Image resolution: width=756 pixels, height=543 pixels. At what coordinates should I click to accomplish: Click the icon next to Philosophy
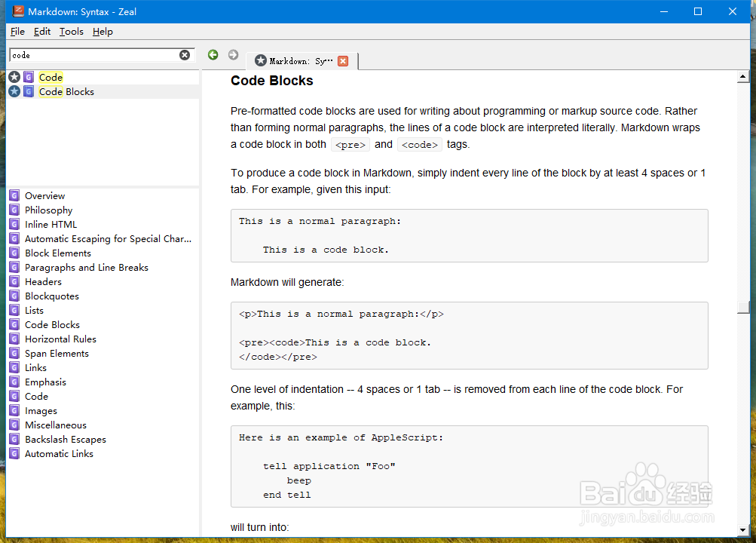(14, 210)
